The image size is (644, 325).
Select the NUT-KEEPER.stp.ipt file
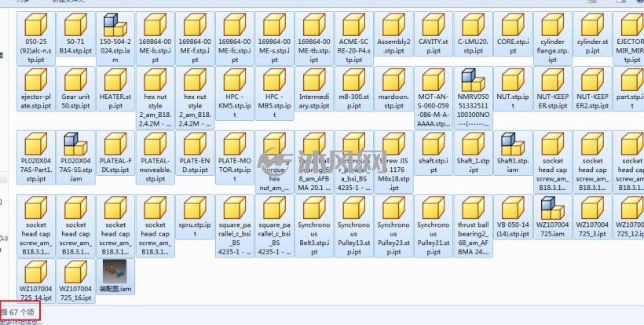pyautogui.click(x=553, y=89)
